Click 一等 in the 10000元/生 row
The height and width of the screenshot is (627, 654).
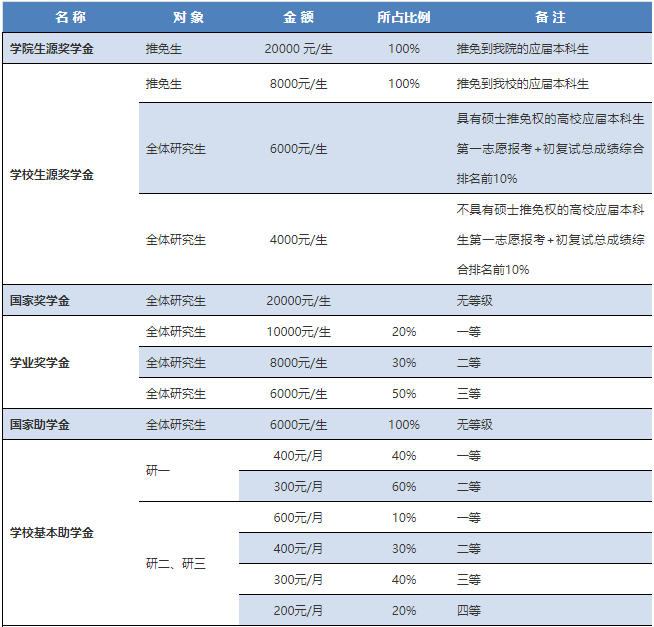[x=468, y=332]
